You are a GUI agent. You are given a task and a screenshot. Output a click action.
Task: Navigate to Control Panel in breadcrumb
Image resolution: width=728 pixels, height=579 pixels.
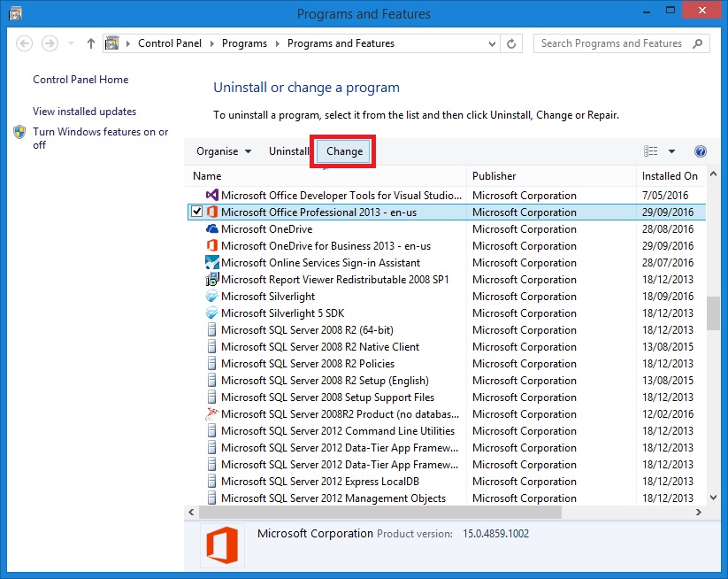tap(170, 43)
